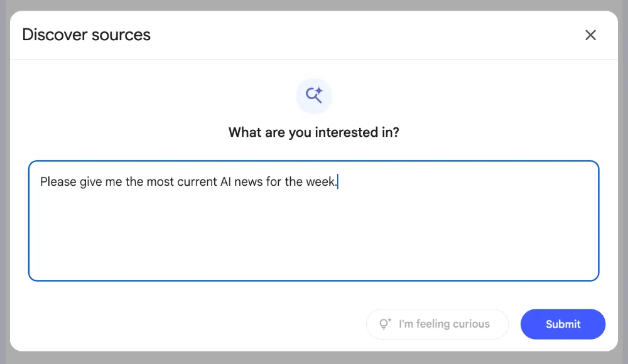Click the word "sources" in the dialog title
The image size is (628, 364).
(121, 35)
